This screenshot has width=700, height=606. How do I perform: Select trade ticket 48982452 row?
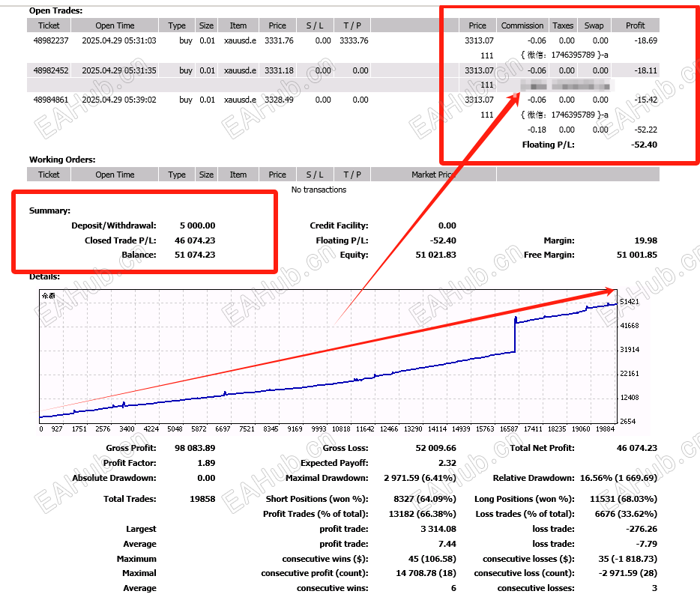[343, 70]
